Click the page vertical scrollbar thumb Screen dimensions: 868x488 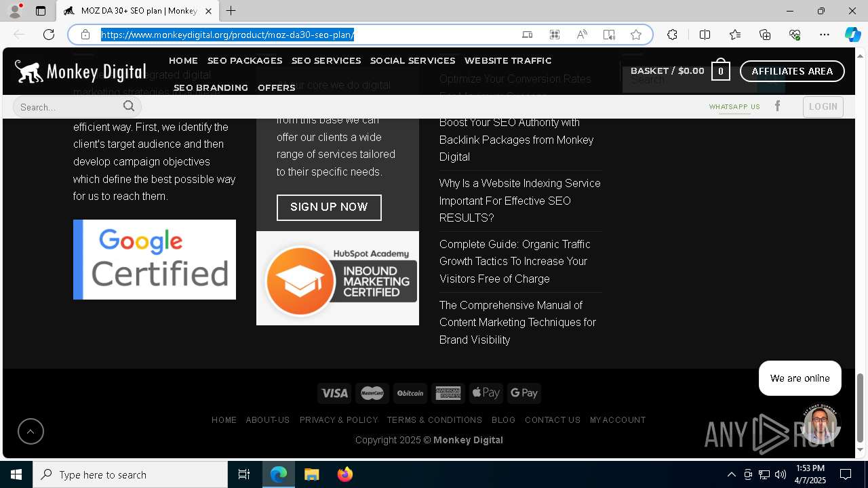[861, 407]
